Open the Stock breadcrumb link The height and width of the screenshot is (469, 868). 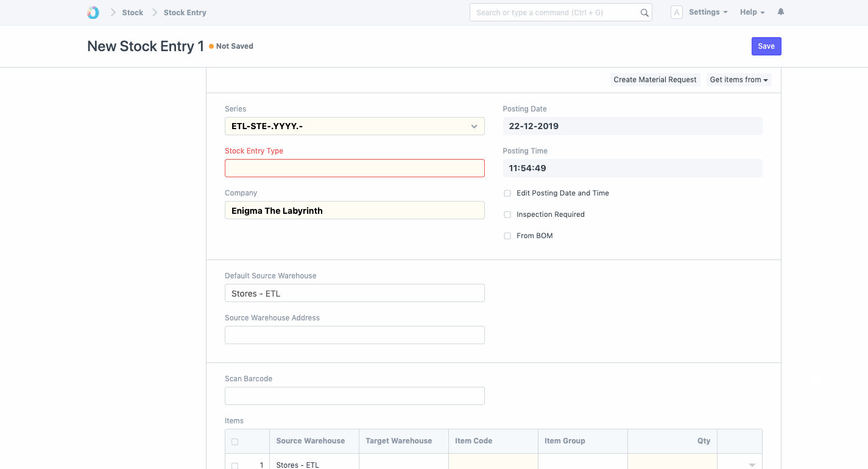[x=132, y=12]
